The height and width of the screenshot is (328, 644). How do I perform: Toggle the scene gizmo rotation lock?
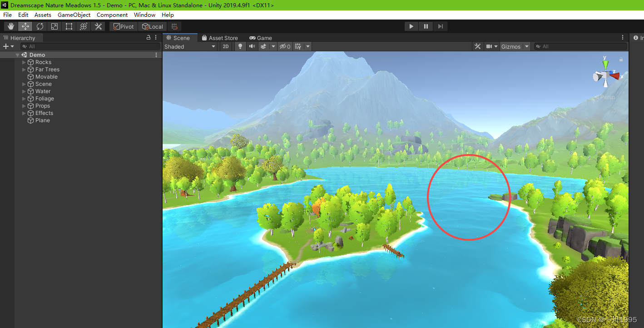pos(621,60)
